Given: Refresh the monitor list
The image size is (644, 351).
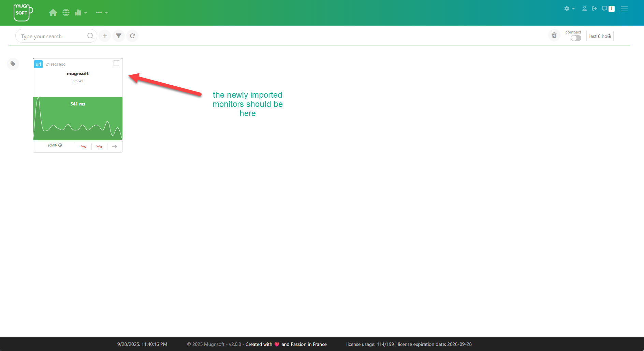Looking at the screenshot, I should point(132,36).
